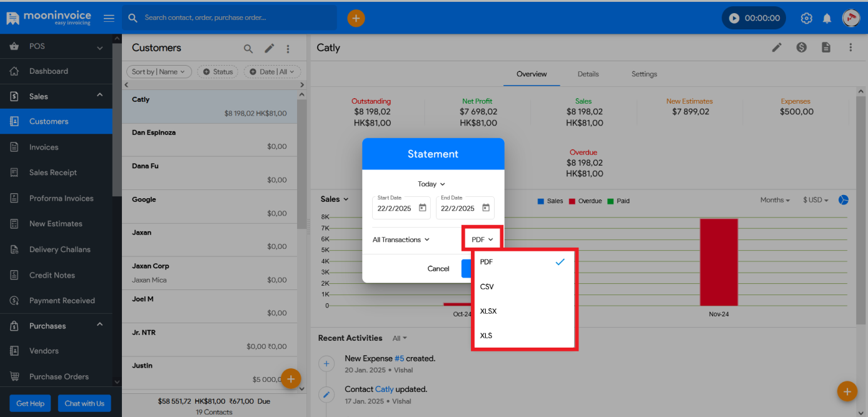This screenshot has height=417, width=868.
Task: Go to Credit Notes in the sidebar
Action: pyautogui.click(x=52, y=275)
